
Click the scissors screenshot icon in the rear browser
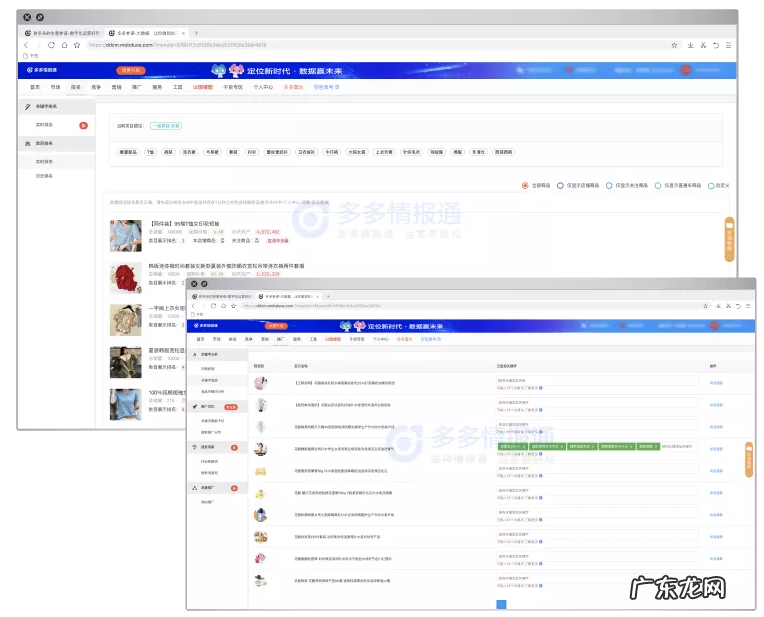[x=703, y=45]
